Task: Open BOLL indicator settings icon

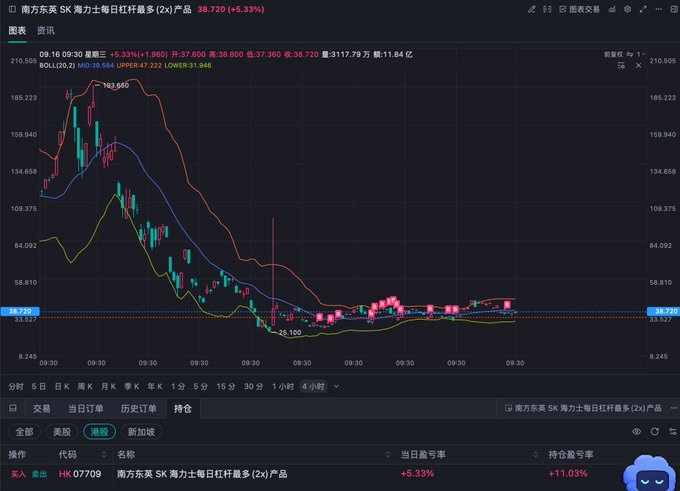Action: 621,65
